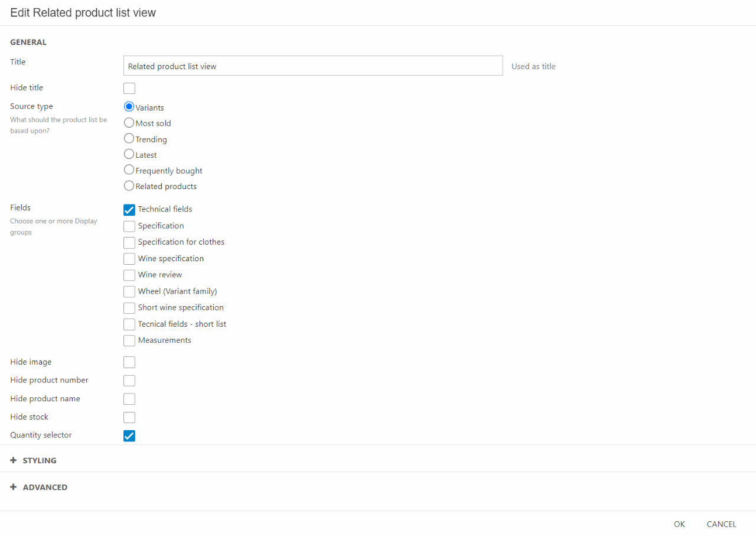Enable Wine specification field group
This screenshot has width=756, height=536.
pyautogui.click(x=129, y=259)
